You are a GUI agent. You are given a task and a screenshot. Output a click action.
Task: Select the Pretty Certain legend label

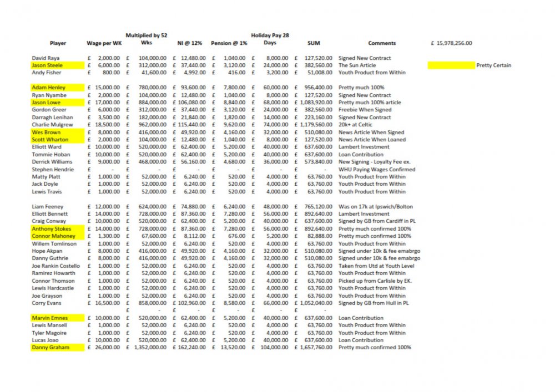(x=493, y=65)
